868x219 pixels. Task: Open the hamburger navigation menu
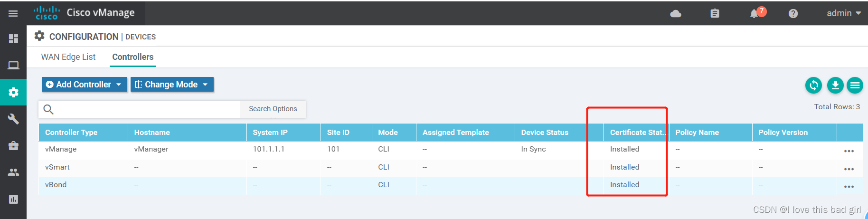13,13
